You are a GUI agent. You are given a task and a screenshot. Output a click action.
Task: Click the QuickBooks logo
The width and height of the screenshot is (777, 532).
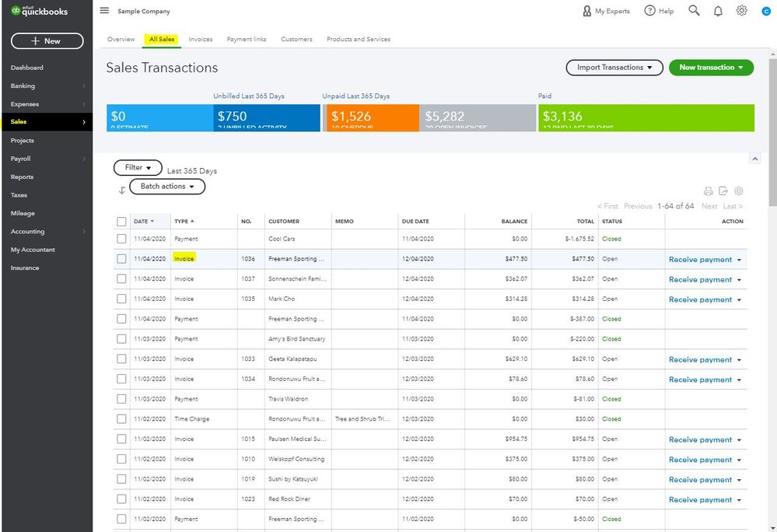click(39, 11)
